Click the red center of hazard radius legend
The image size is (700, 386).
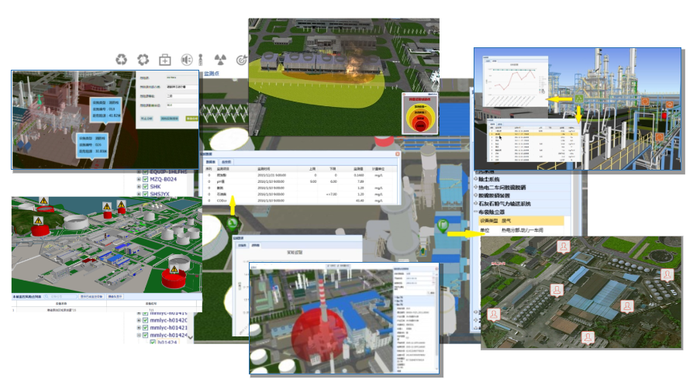420,125
